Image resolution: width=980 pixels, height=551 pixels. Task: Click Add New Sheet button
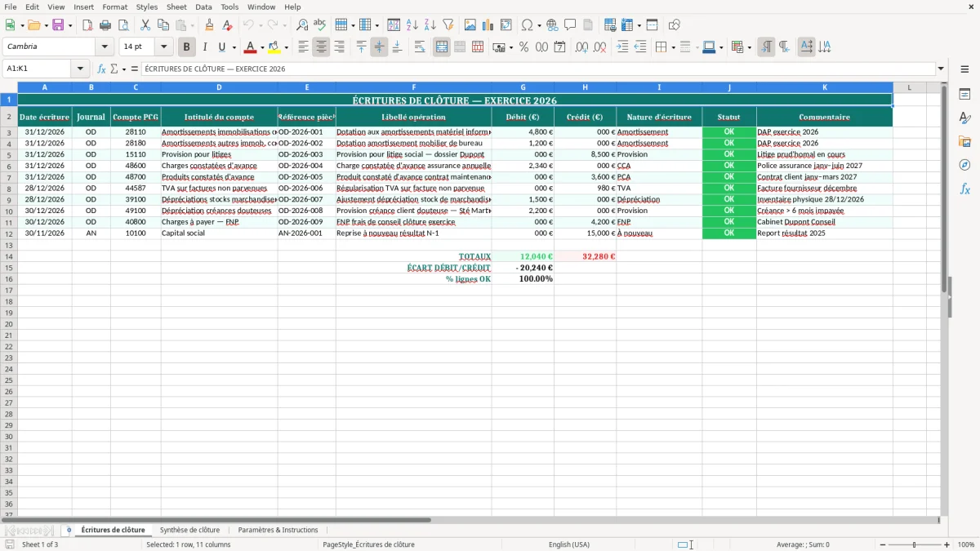(69, 530)
